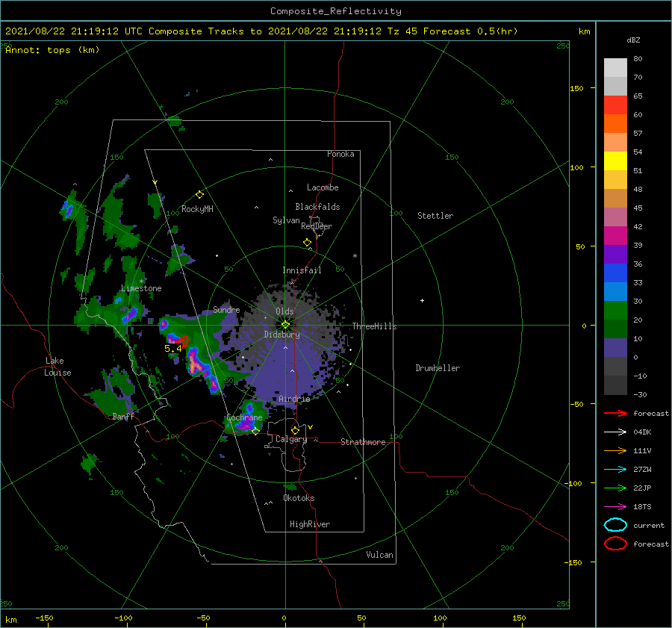Screen dimensions: 672x628
Task: Select the yellow diamond marker near RockyMH
Action: tap(199, 195)
